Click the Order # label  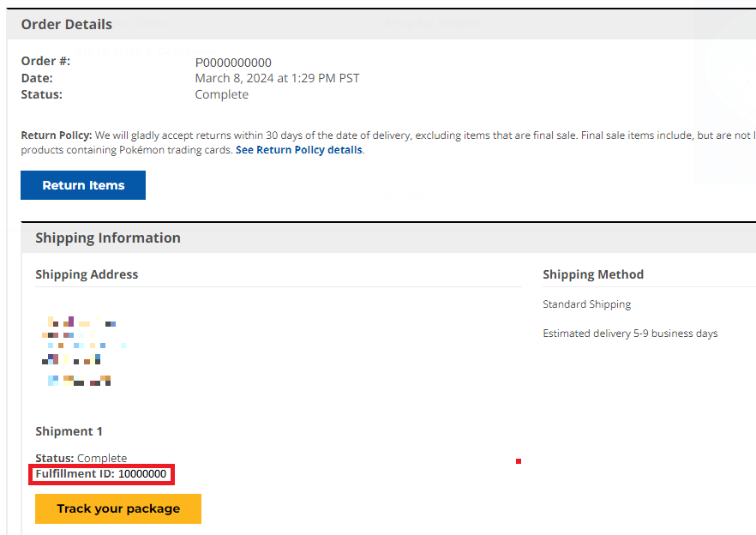[x=45, y=62]
